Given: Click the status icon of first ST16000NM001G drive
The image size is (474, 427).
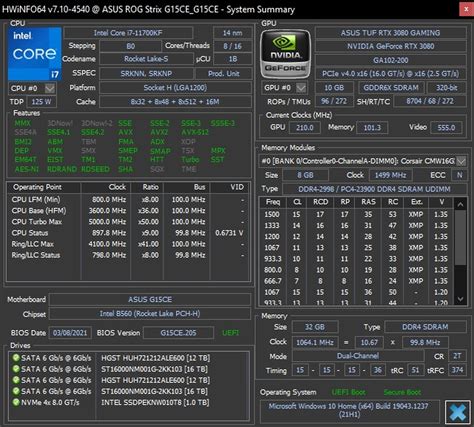Looking at the screenshot, I should tap(16, 369).
